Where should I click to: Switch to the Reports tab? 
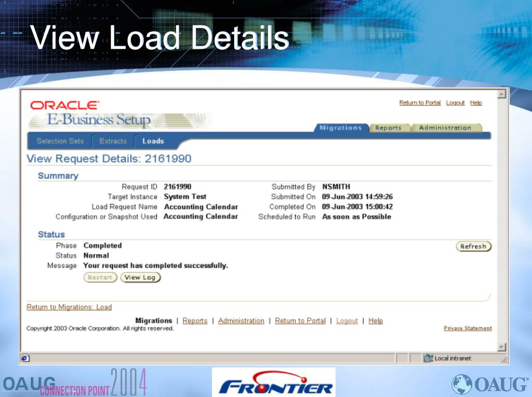pyautogui.click(x=388, y=128)
